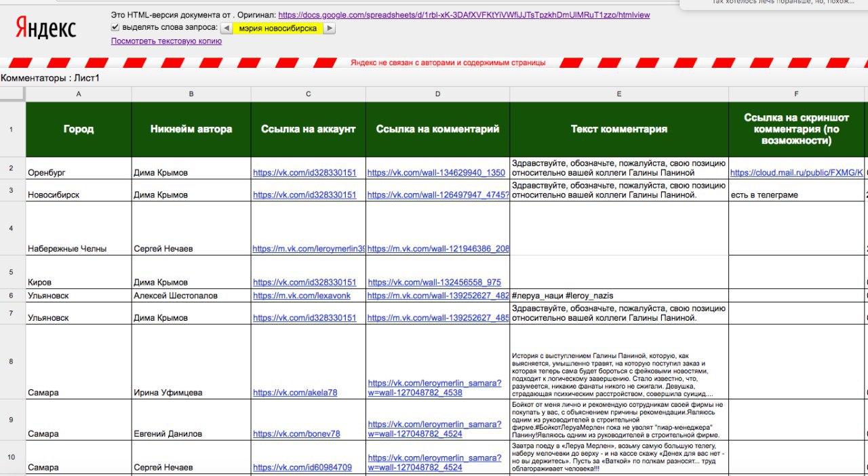Uncheck 'выделять слова запроса' checkbox
The height and width of the screenshot is (476, 868).
point(115,27)
